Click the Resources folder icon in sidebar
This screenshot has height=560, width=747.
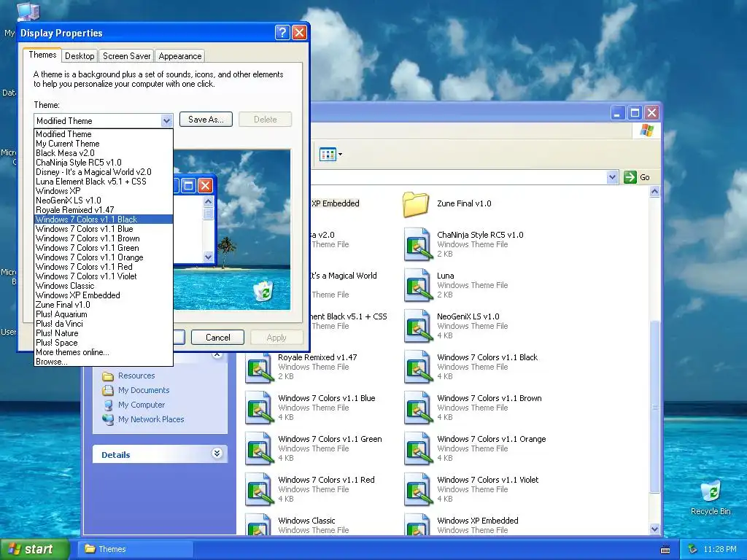coord(108,376)
